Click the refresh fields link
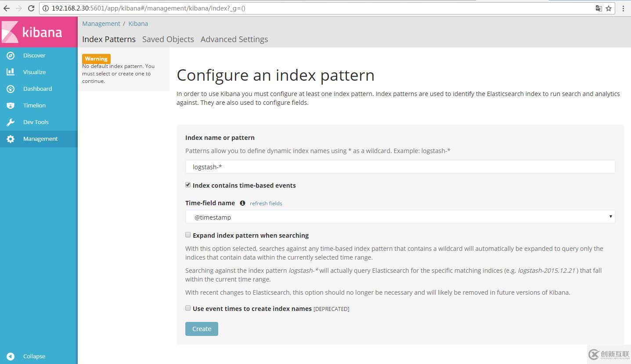Image resolution: width=631 pixels, height=364 pixels. (266, 203)
